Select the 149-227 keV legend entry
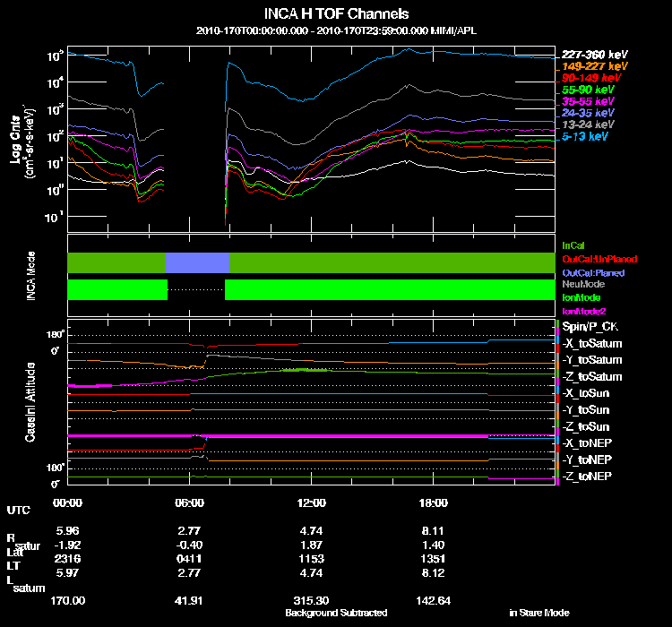This screenshot has width=672, height=627. [594, 66]
